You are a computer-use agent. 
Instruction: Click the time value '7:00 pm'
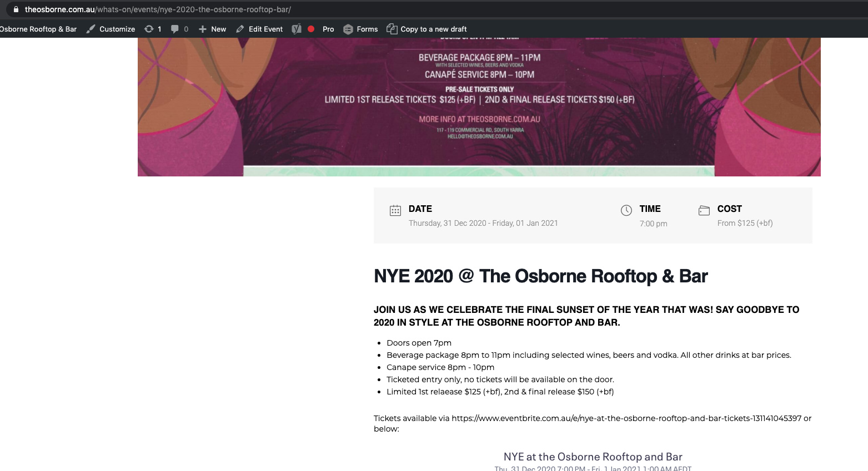tap(654, 224)
